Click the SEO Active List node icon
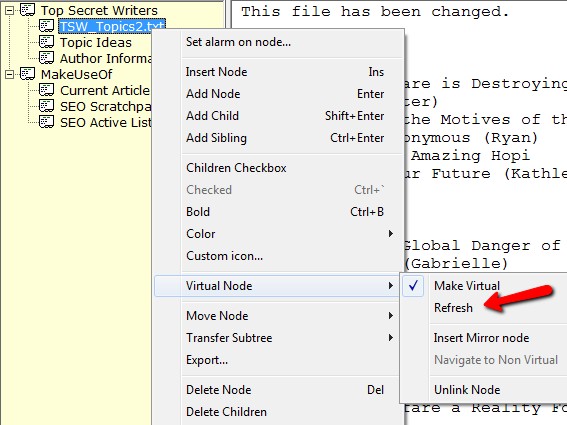Screen dimensions: 567x425 click(x=47, y=122)
